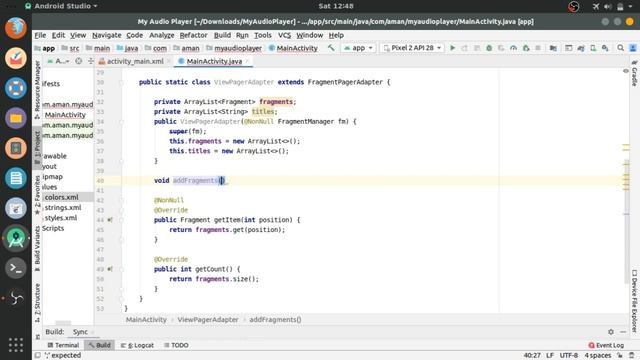Open the File menu
Image resolution: width=640 pixels, height=360 pixels.
(40, 35)
